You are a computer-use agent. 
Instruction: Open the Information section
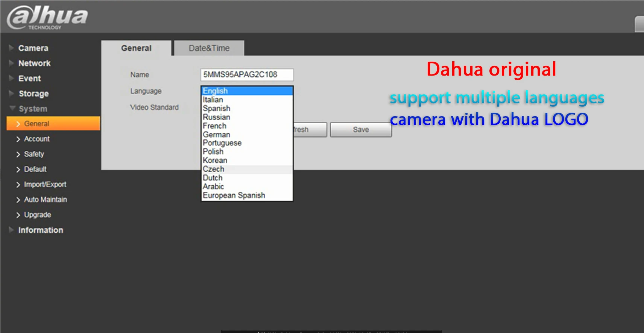tap(41, 230)
